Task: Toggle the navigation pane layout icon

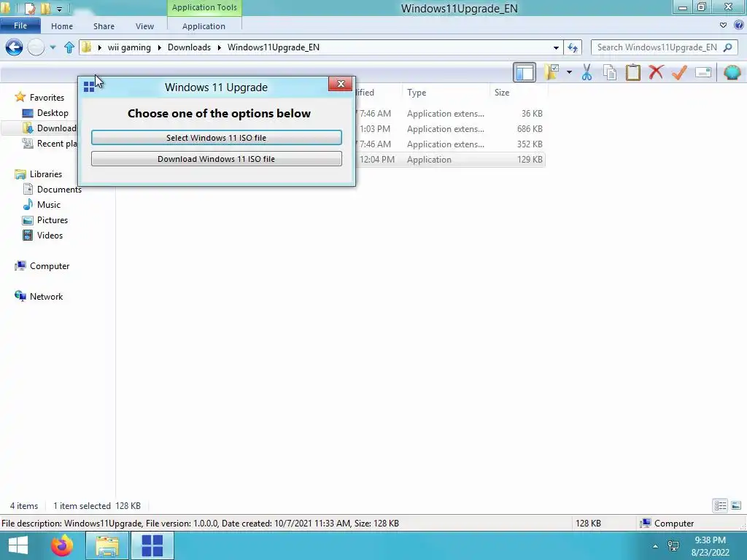Action: tap(525, 72)
